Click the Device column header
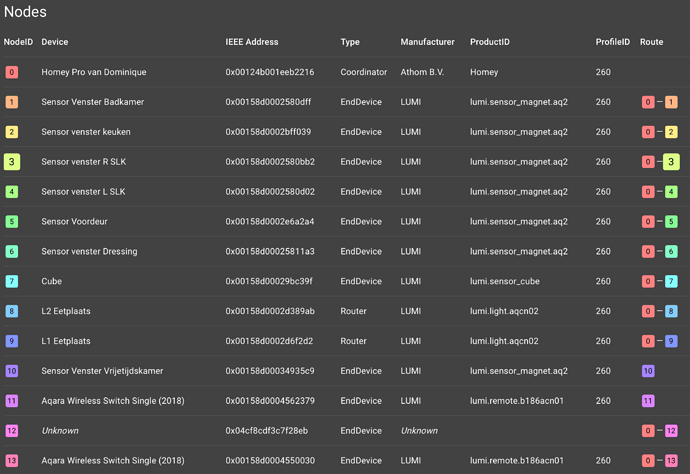690x474 pixels. (x=55, y=42)
